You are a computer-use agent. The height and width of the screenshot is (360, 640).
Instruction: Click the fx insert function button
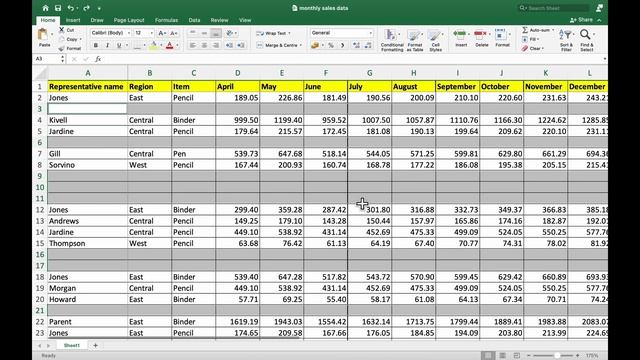(98, 59)
